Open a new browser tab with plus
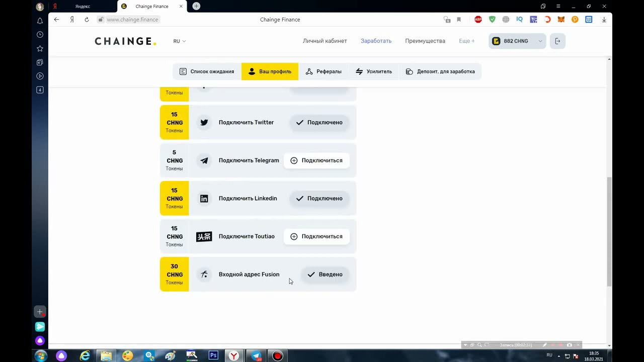This screenshot has height=362, width=644. pyautogui.click(x=196, y=6)
